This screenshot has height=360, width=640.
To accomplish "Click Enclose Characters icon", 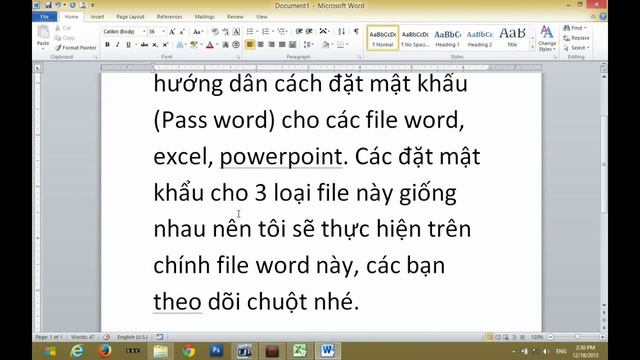I will pos(236,44).
